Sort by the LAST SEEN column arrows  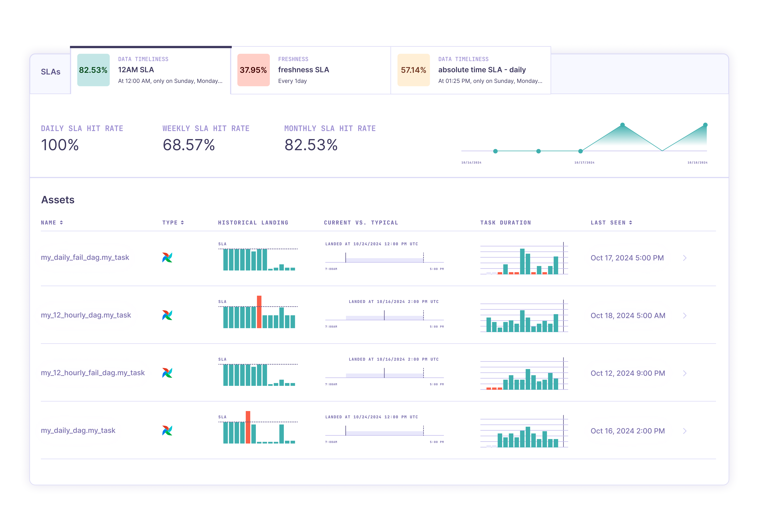coord(631,223)
